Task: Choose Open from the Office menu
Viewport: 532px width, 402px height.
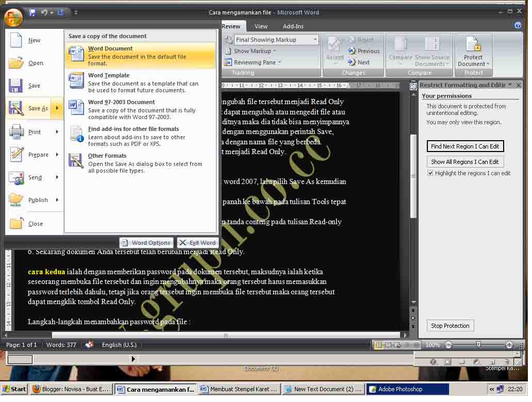Action: (34, 63)
